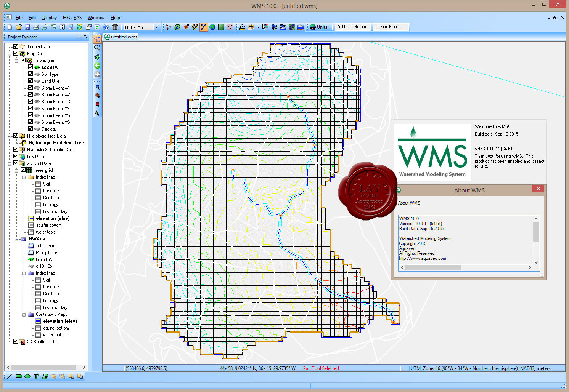Click the About WMS vertical scrollbar

pos(536,240)
